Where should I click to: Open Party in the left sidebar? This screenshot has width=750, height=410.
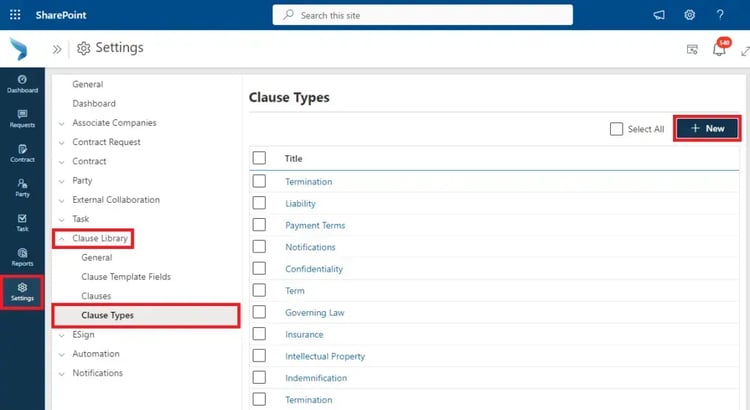(22, 188)
